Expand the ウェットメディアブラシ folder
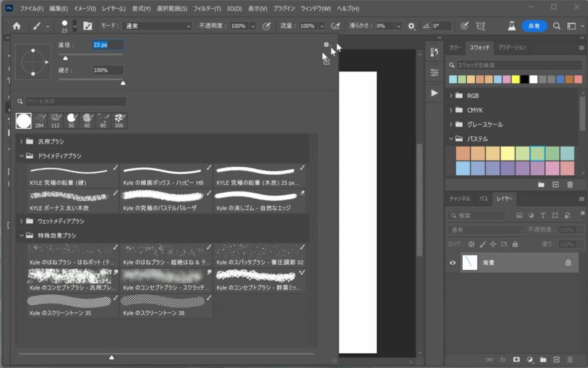588x368 pixels. point(21,221)
